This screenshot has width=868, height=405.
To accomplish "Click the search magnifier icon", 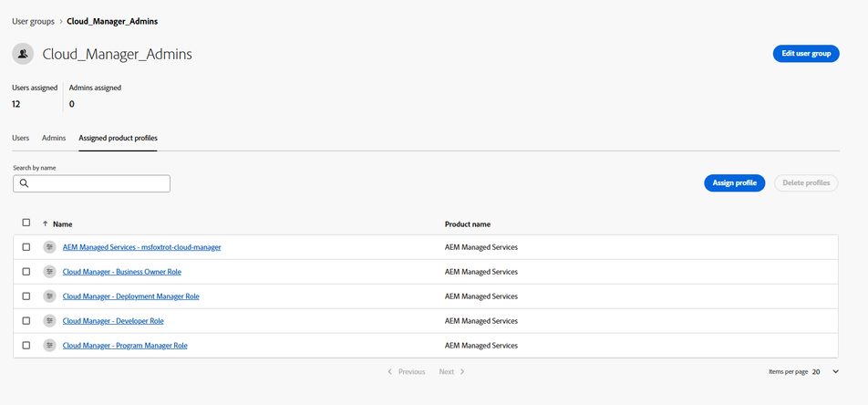I will pos(24,183).
